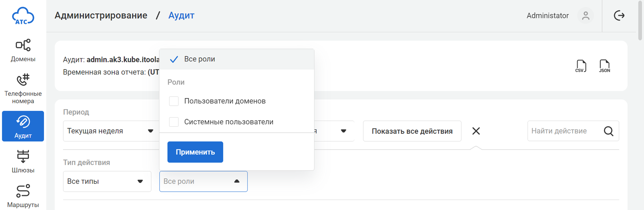The height and width of the screenshot is (210, 644).
Task: Select the Аудит sidebar menu item
Action: pyautogui.click(x=23, y=126)
